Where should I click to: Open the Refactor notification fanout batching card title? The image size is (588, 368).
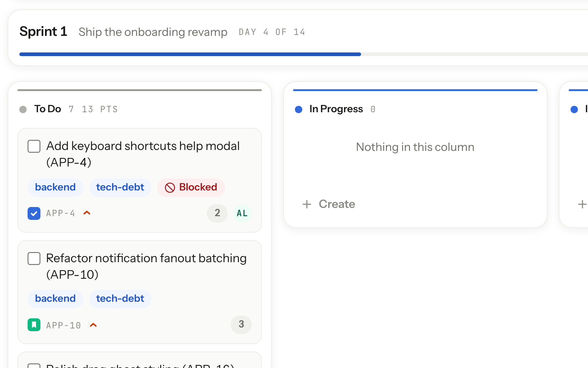coord(146,266)
